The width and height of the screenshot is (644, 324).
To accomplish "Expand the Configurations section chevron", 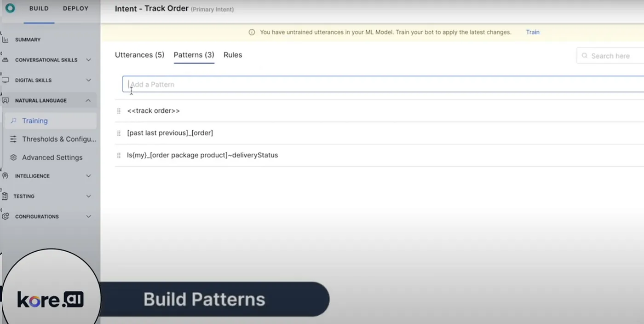I will coord(88,216).
